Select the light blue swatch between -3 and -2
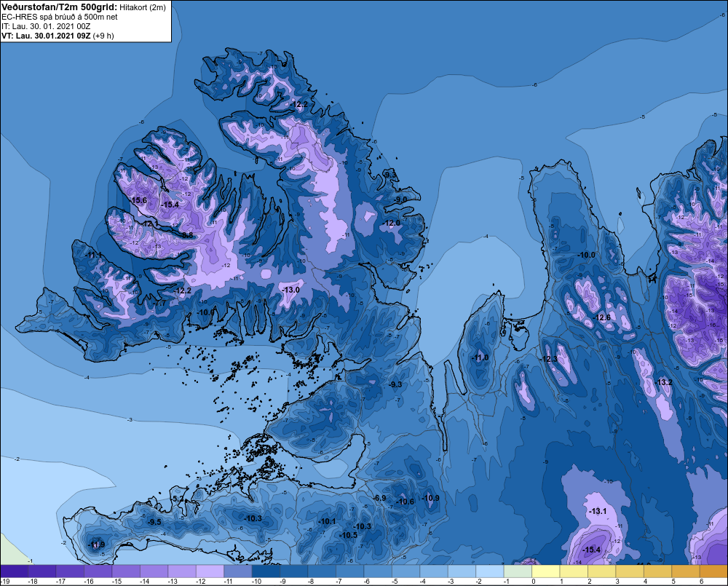Viewport: 728px width, 586px height. 462,571
